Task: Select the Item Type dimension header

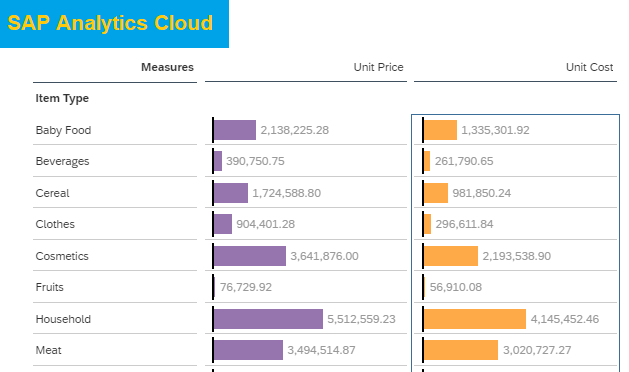Action: point(62,98)
